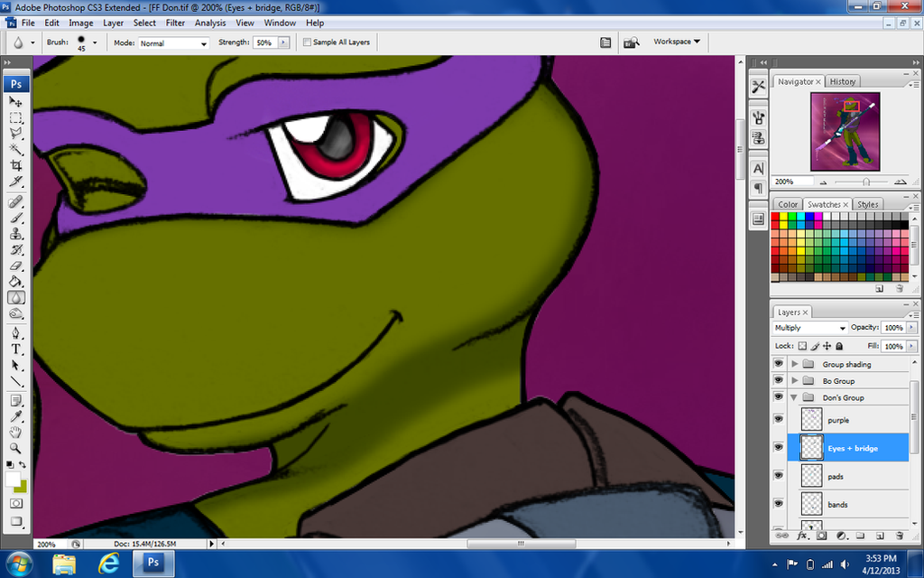Select the Crop tool

tap(16, 165)
